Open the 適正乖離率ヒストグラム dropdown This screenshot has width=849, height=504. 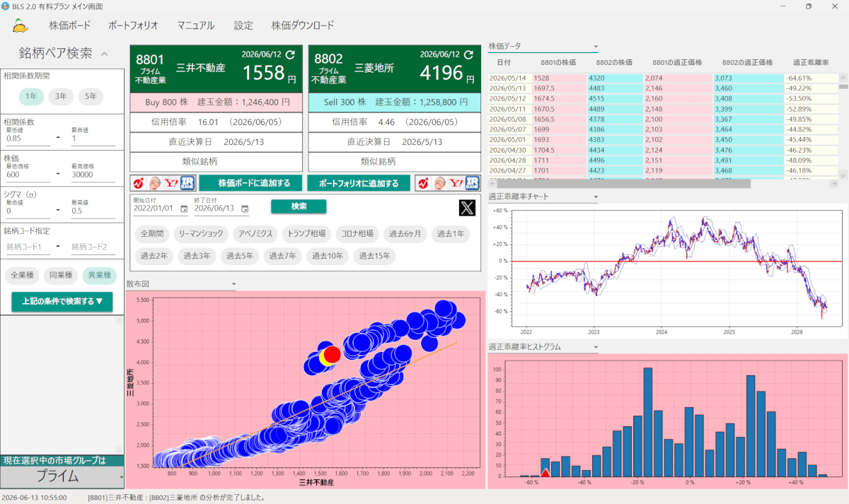(x=543, y=347)
